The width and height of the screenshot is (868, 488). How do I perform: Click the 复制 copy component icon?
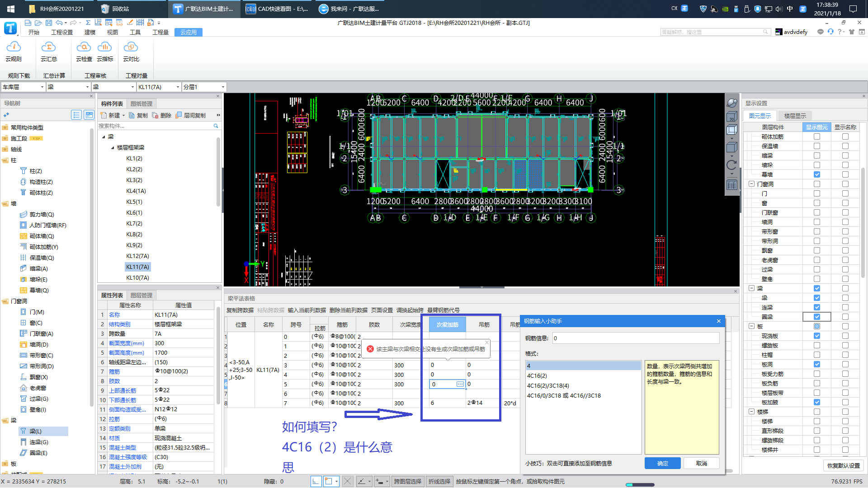[132, 115]
